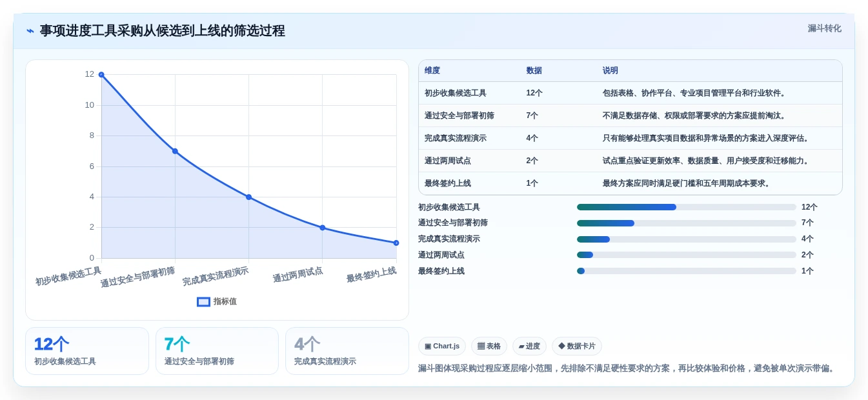Viewport: 868px width, 400px height.
Task: Click the 1个 value in the table
Action: [532, 183]
